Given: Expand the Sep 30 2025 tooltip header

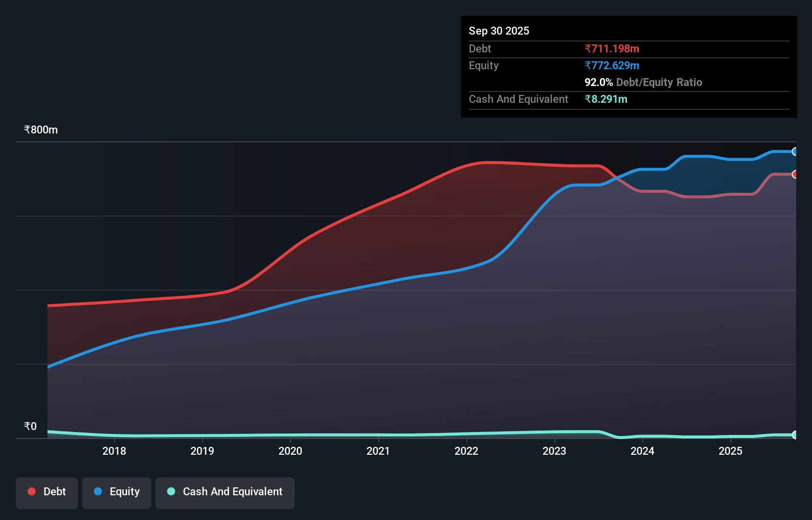Looking at the screenshot, I should tap(499, 31).
